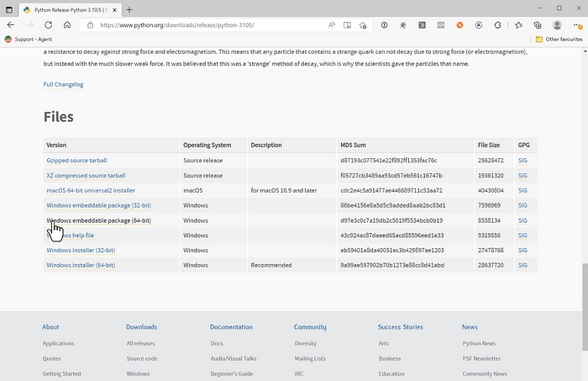The height and width of the screenshot is (381, 588).
Task: Open the Downloads footer heading
Action: coord(141,327)
